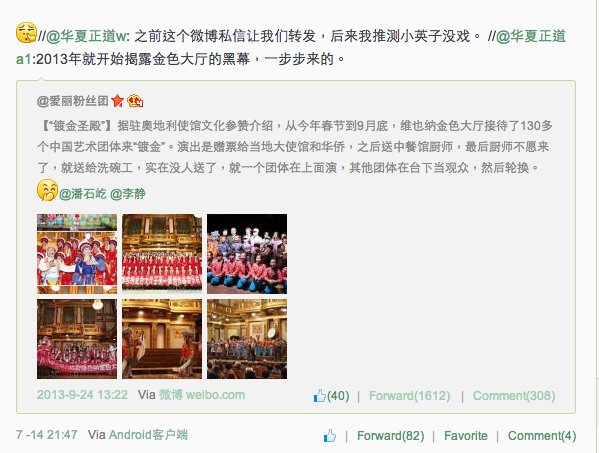599x453 pixels.
Task: Open Forward(1612) on original post
Action: point(410,395)
